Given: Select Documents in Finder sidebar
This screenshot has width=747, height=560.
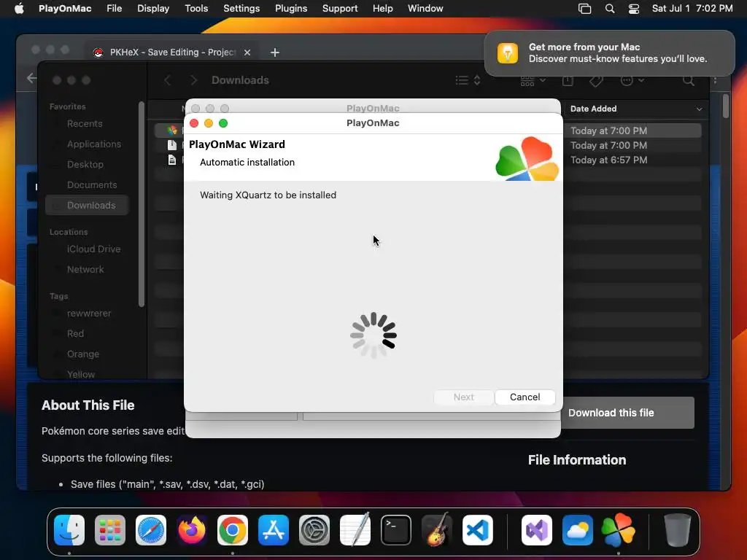Looking at the screenshot, I should click(x=91, y=185).
